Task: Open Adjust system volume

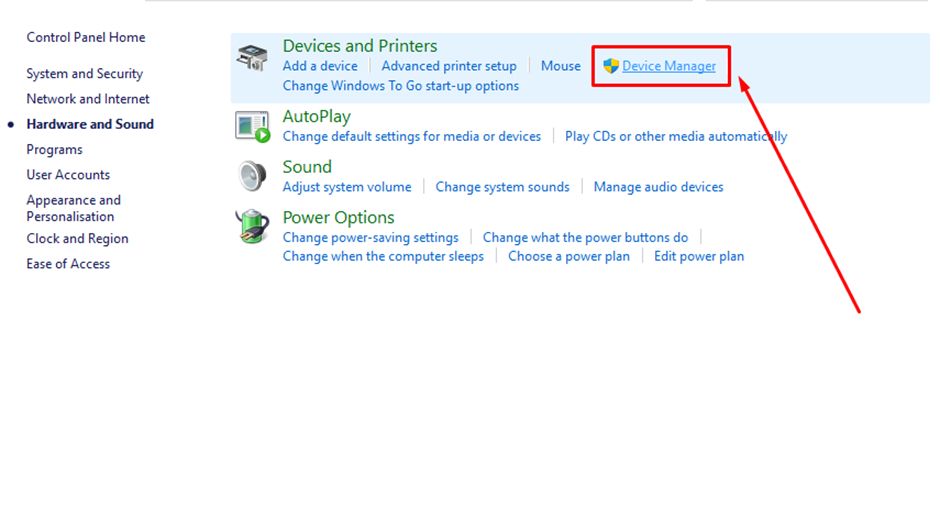Action: coord(347,187)
